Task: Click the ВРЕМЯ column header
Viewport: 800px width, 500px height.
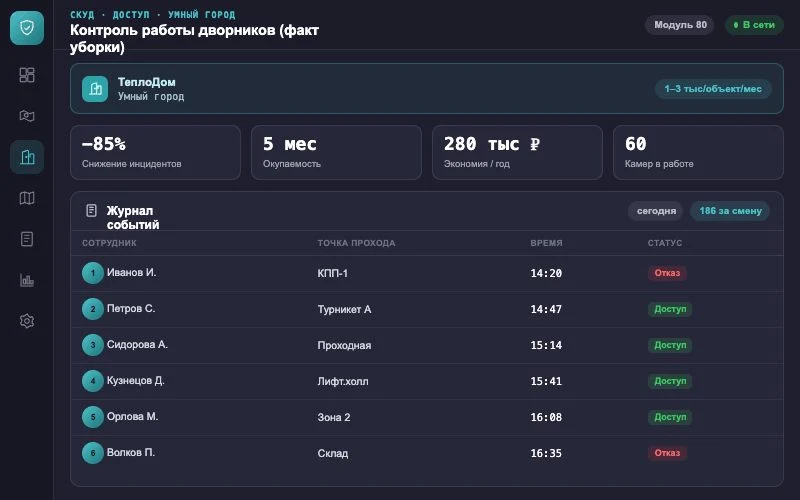Action: 546,243
